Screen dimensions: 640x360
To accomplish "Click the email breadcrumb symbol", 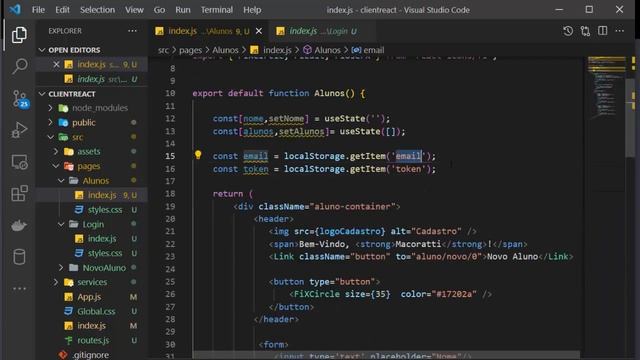I will pyautogui.click(x=368, y=50).
